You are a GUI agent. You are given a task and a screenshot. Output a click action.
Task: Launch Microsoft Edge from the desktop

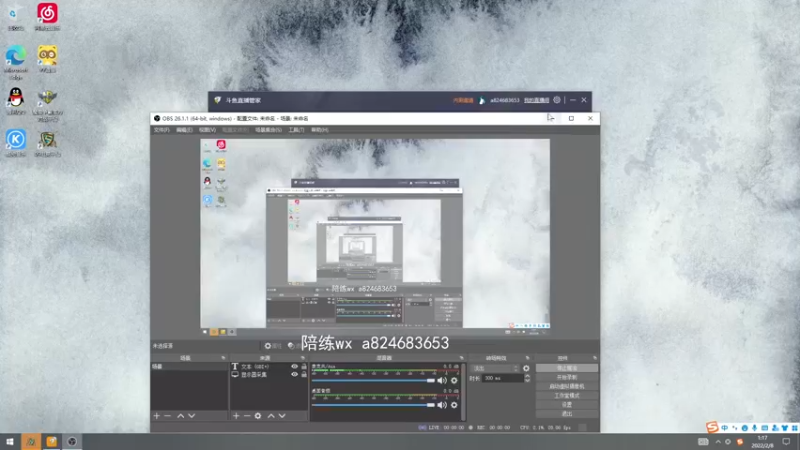click(16, 61)
